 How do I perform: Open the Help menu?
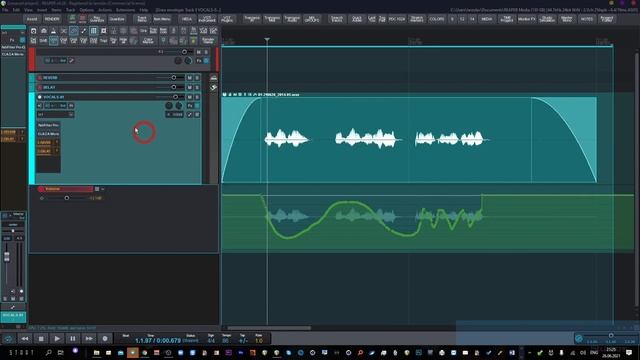144,10
